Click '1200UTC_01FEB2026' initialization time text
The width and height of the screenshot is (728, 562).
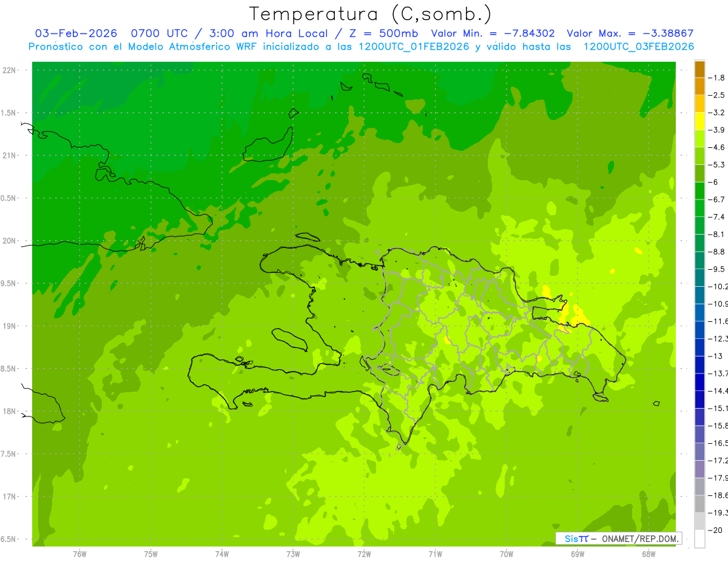click(x=414, y=47)
